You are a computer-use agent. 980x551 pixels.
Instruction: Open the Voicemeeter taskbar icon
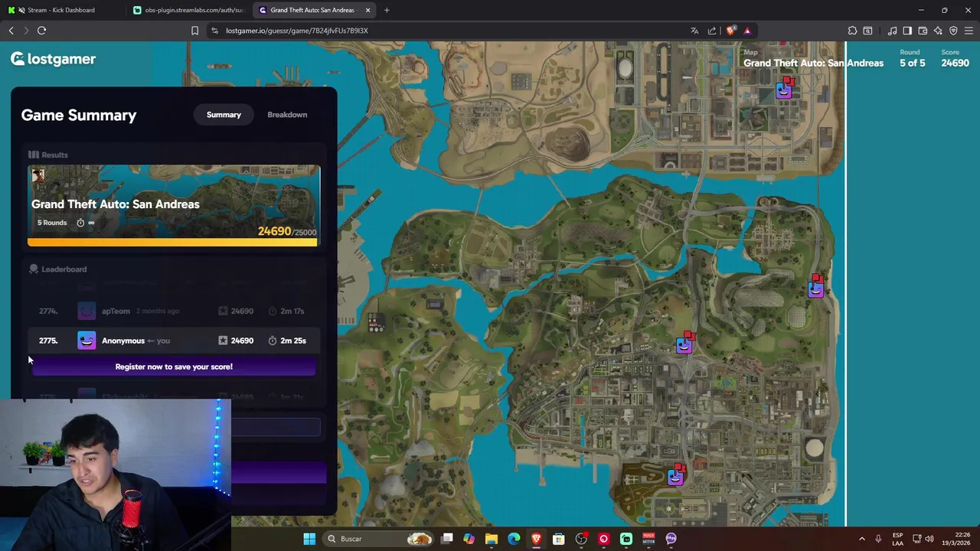click(648, 539)
